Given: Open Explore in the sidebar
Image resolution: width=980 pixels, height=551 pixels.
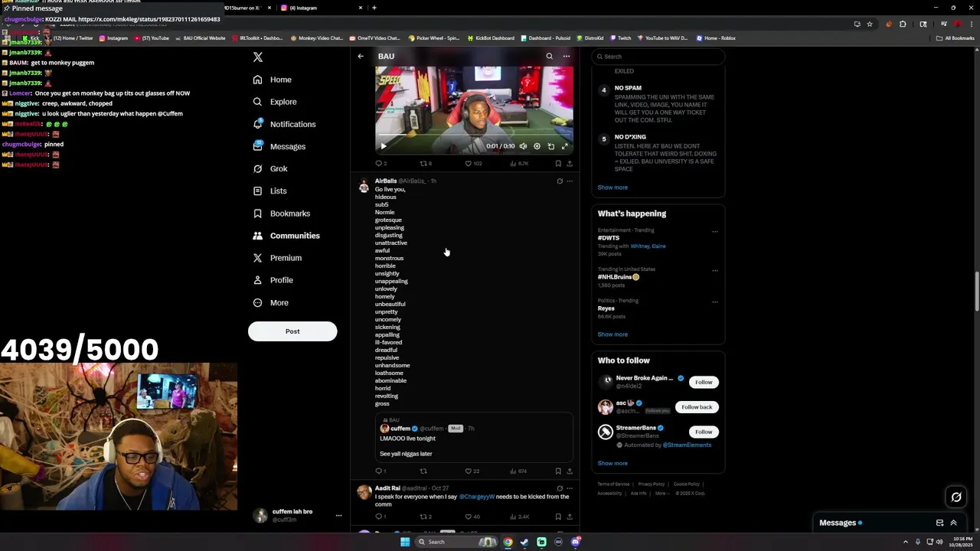Looking at the screenshot, I should (274, 102).
